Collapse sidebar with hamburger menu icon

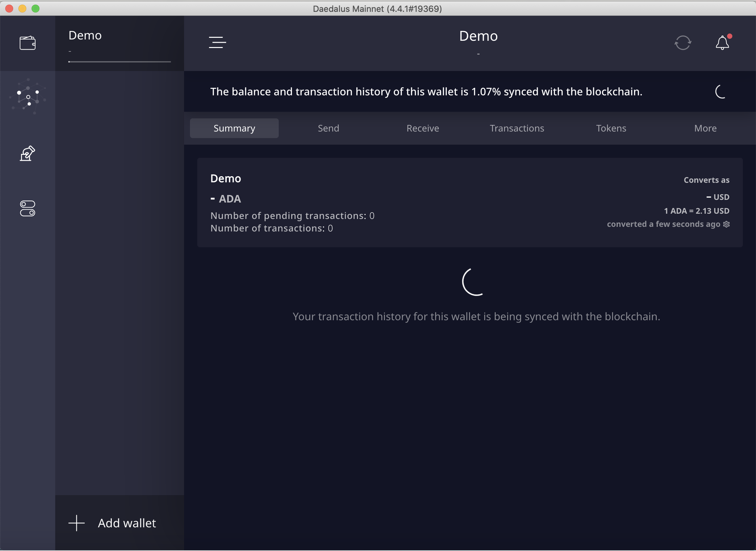pyautogui.click(x=217, y=43)
